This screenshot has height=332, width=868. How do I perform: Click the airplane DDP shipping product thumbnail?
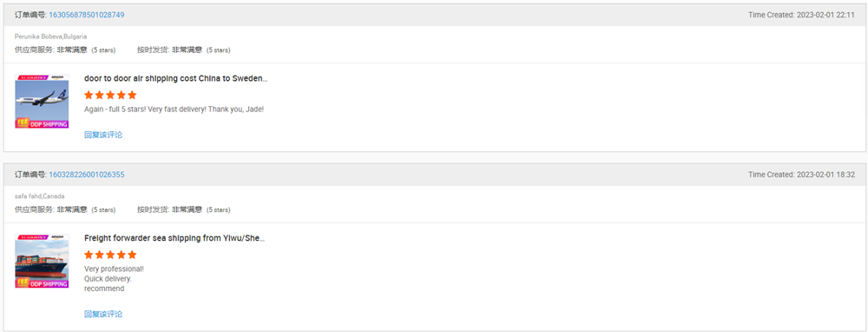pos(42,102)
